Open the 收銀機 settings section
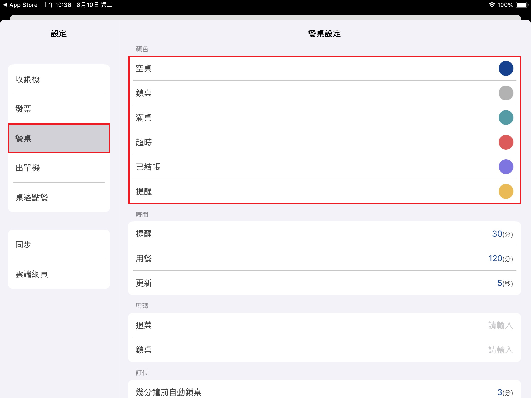Screen dimensions: 532x398 pos(59,79)
